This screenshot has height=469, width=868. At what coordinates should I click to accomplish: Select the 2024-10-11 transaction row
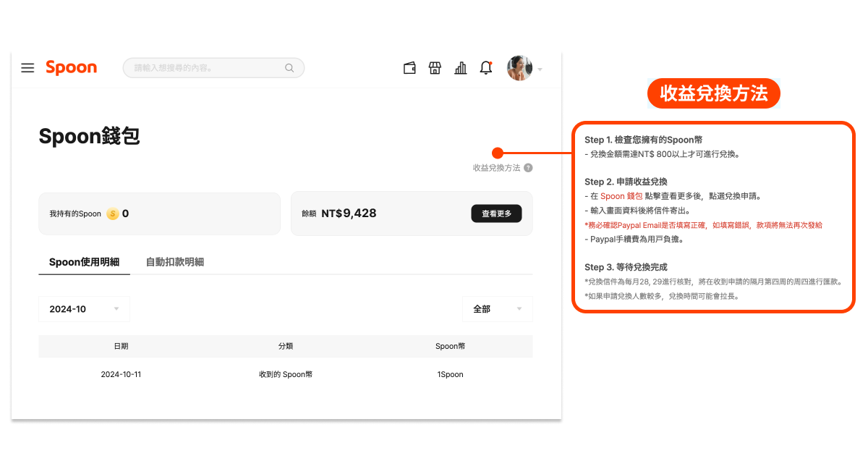285,374
